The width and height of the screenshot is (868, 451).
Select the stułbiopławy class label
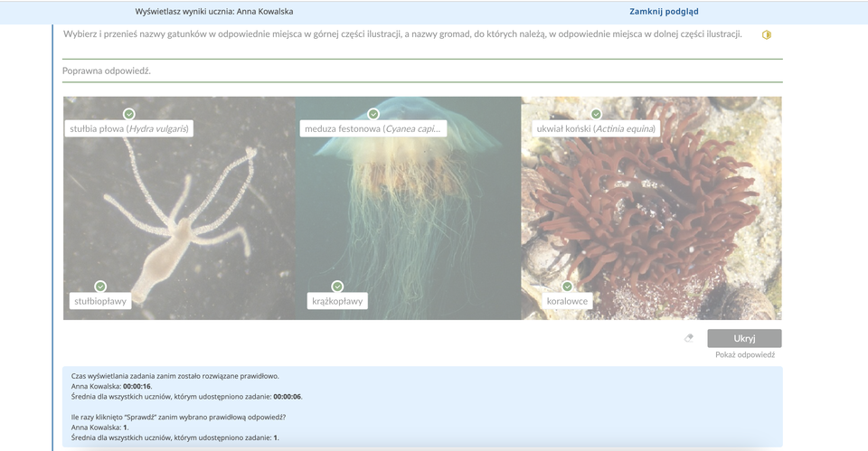[99, 301]
